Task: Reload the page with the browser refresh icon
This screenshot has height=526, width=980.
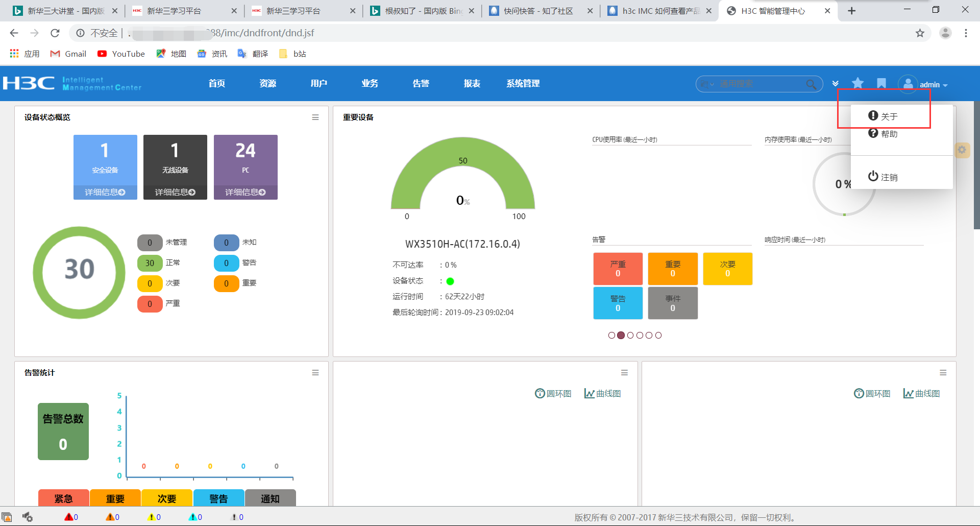Action: tap(55, 33)
